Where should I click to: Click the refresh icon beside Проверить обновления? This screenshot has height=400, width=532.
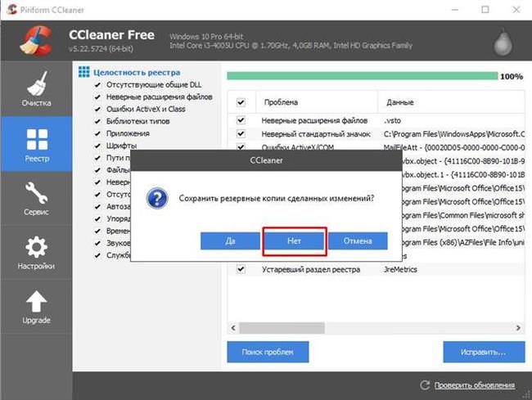coord(425,385)
